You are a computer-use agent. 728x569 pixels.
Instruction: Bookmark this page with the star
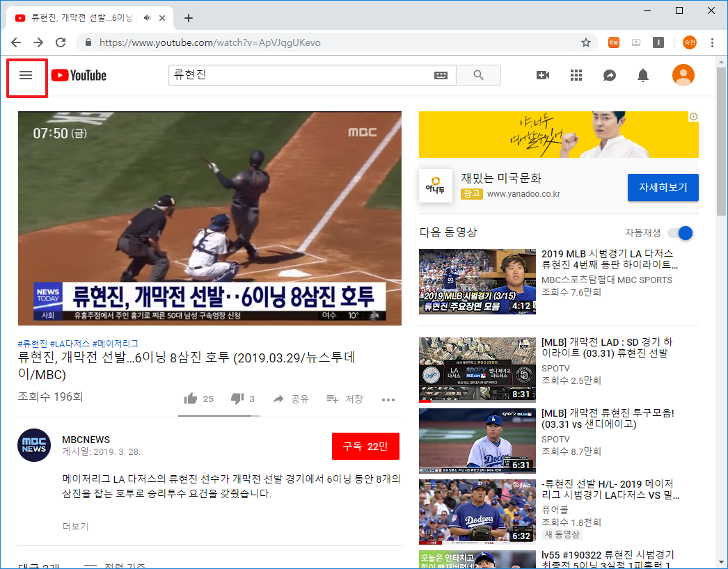pyautogui.click(x=586, y=42)
